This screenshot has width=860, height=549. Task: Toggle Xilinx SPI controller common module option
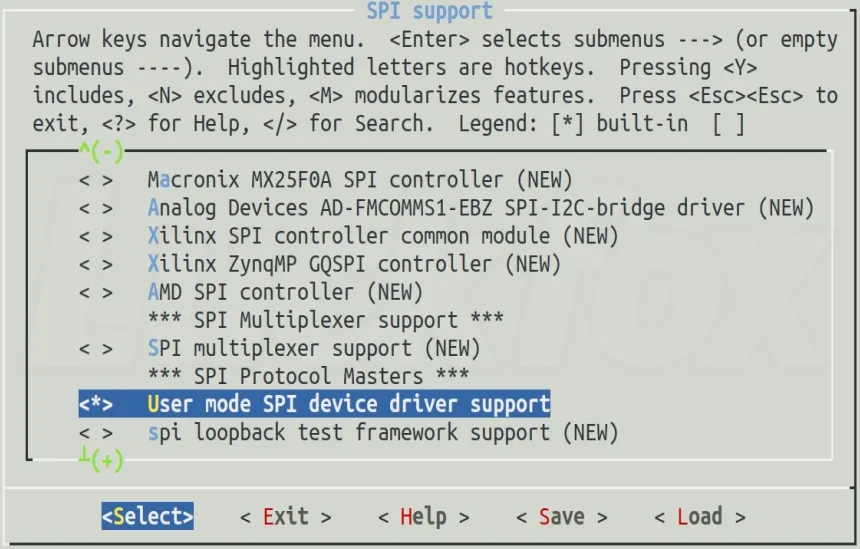tap(96, 236)
